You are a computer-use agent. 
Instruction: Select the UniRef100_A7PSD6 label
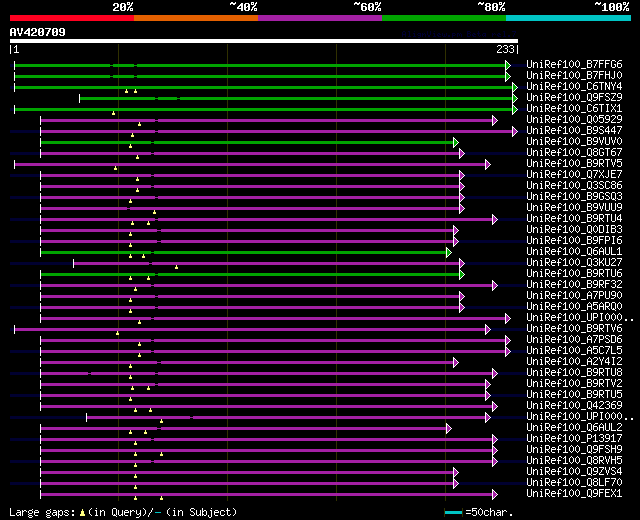tap(574, 340)
